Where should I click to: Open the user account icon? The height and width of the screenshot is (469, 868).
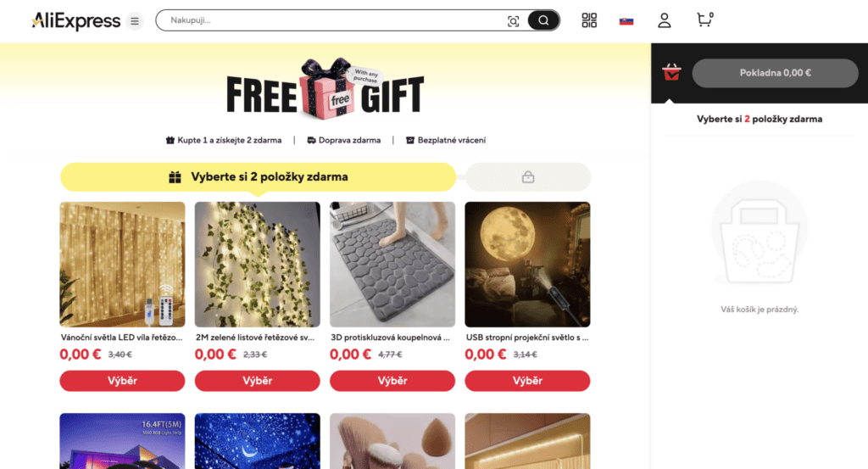click(665, 20)
